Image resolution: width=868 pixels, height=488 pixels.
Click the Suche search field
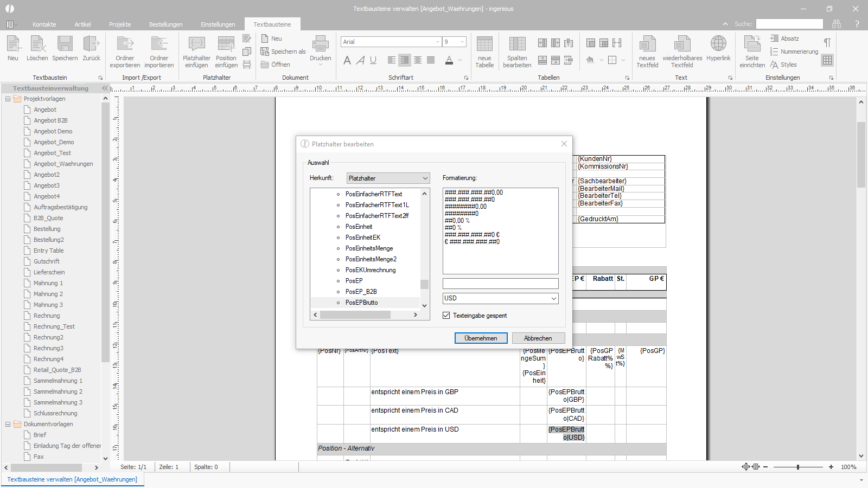point(789,24)
